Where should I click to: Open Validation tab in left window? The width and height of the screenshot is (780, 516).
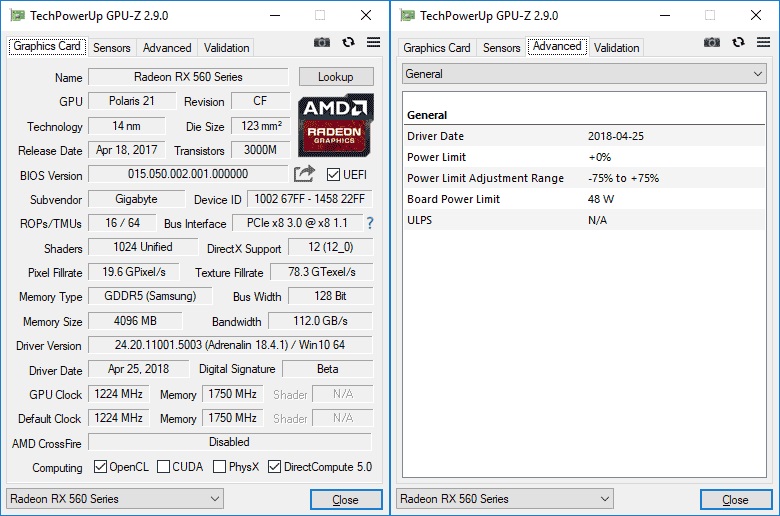(x=226, y=48)
